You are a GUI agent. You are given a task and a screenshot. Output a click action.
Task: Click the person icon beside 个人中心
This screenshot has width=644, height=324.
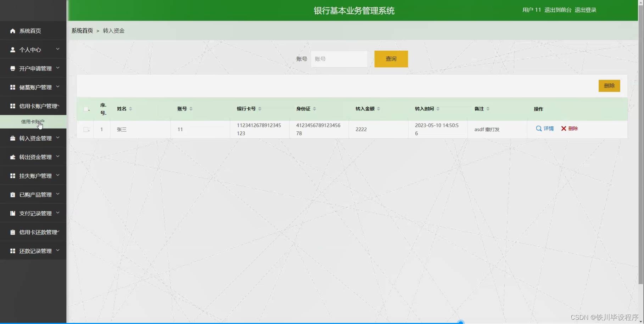(13, 50)
